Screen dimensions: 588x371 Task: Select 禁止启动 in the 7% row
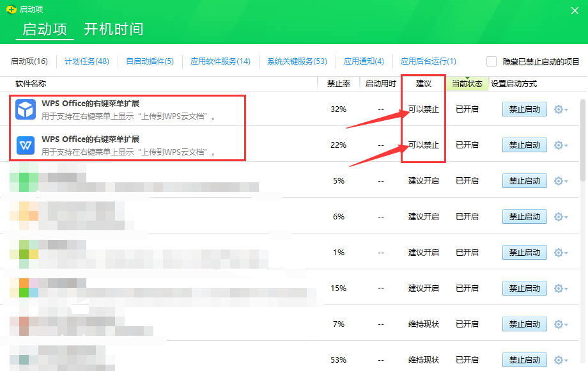pyautogui.click(x=524, y=324)
